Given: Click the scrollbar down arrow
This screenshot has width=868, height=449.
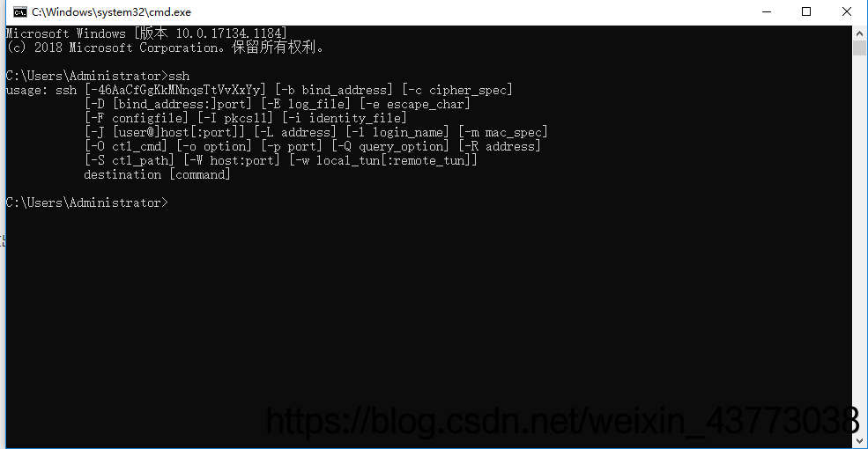Looking at the screenshot, I should pos(859,441).
